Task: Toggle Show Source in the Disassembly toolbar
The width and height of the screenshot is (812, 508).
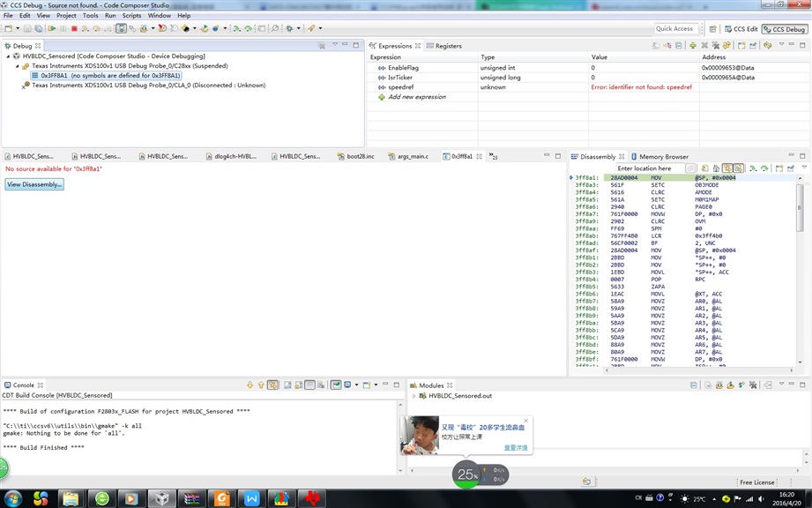Action: coord(739,168)
